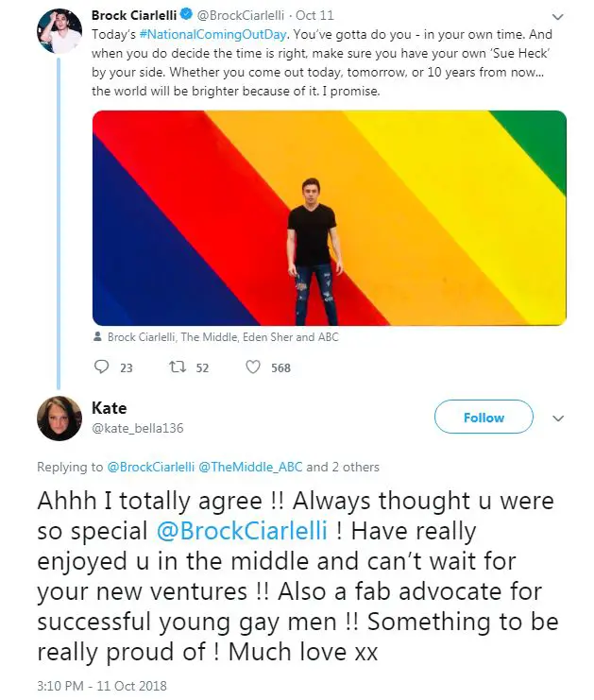Like the tweet with heart icon
The width and height of the screenshot is (594, 700).
click(253, 367)
